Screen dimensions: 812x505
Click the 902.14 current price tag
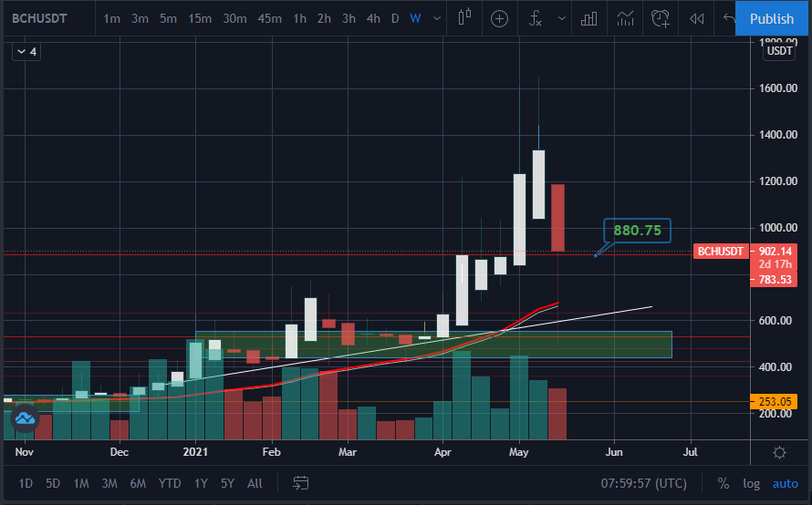pos(775,252)
